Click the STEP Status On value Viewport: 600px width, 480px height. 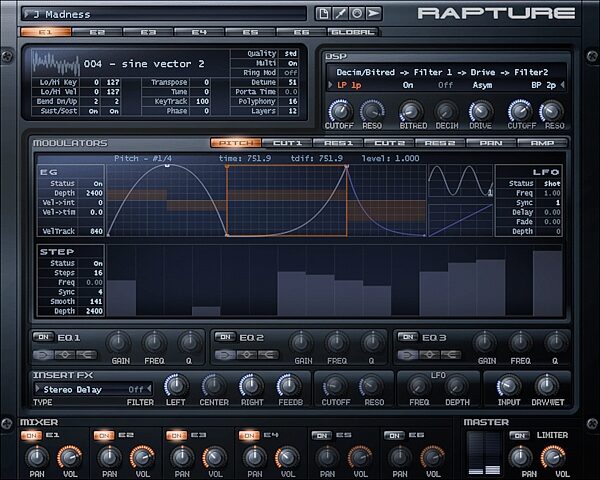click(98, 263)
